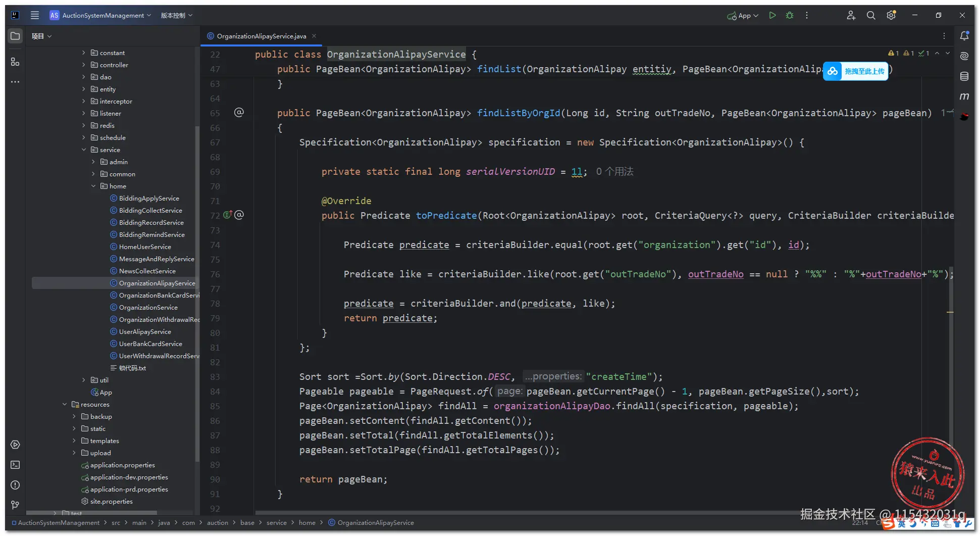Click the 0 usages inlay hint
Image resolution: width=980 pixels, height=536 pixels.
(x=614, y=172)
